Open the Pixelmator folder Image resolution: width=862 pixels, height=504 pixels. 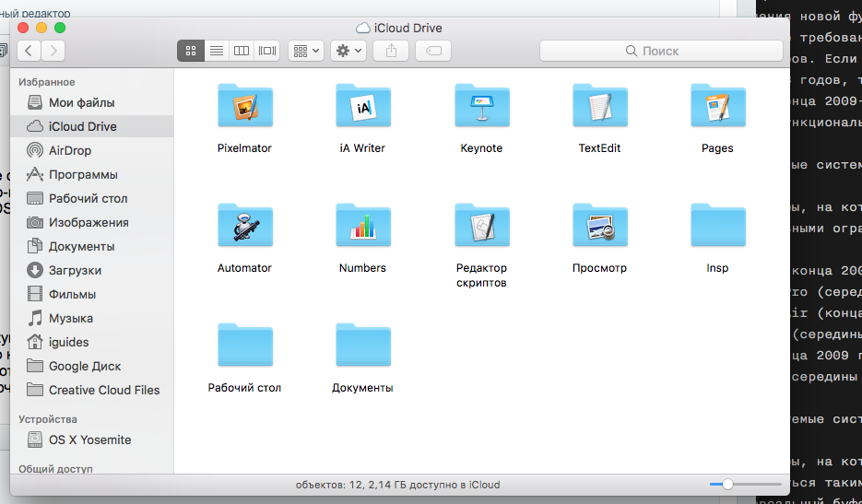pos(244,107)
